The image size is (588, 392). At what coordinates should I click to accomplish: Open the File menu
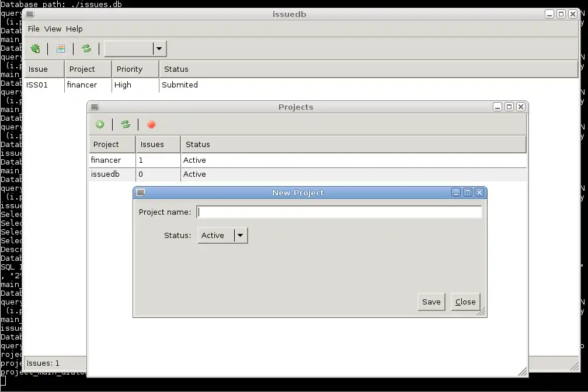pyautogui.click(x=33, y=29)
